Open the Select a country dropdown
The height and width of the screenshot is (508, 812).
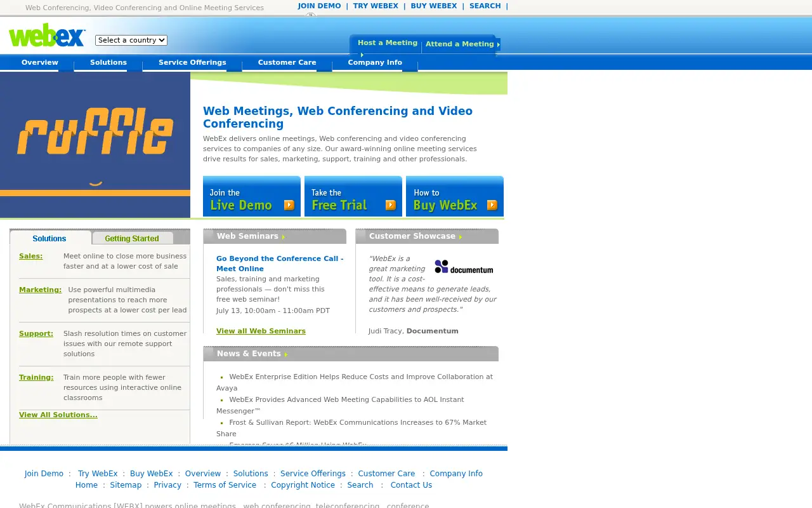pos(131,40)
